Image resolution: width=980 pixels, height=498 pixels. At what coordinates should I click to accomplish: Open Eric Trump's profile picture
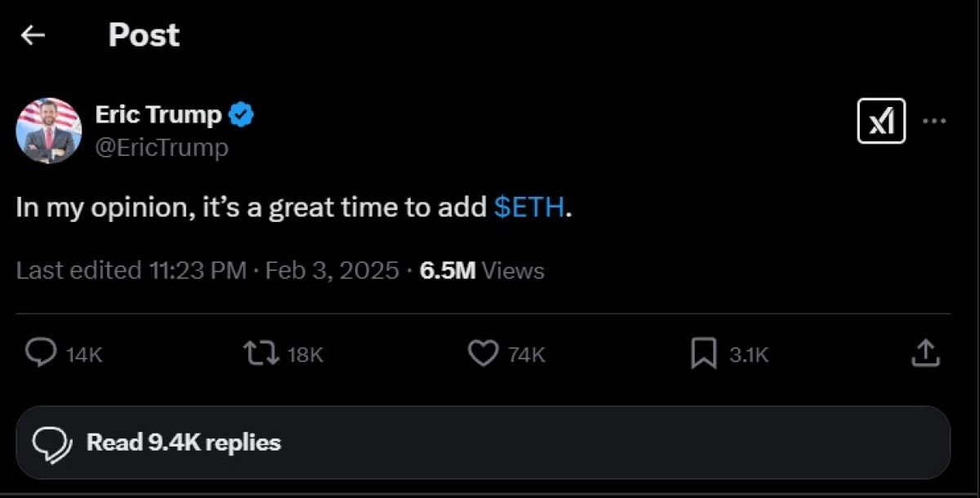coord(49,131)
